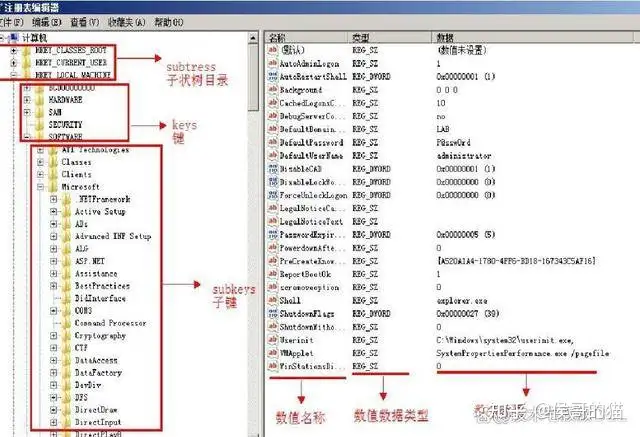This screenshot has height=437, width=640.
Task: Expand the Classes subkey
Action: tap(40, 162)
